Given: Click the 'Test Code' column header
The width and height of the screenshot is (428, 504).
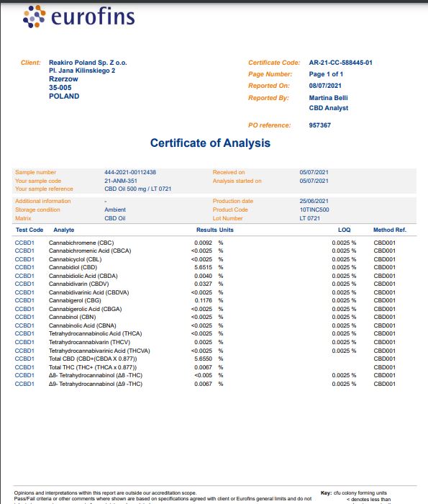Looking at the screenshot, I should (x=29, y=230).
